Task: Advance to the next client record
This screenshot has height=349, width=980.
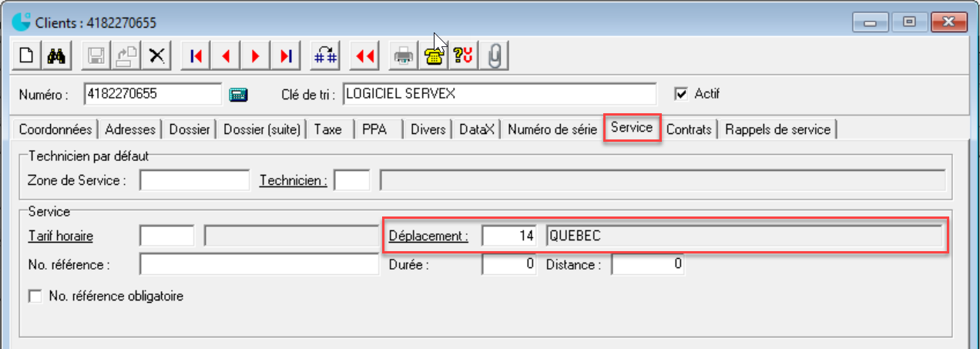Action: pyautogui.click(x=256, y=55)
